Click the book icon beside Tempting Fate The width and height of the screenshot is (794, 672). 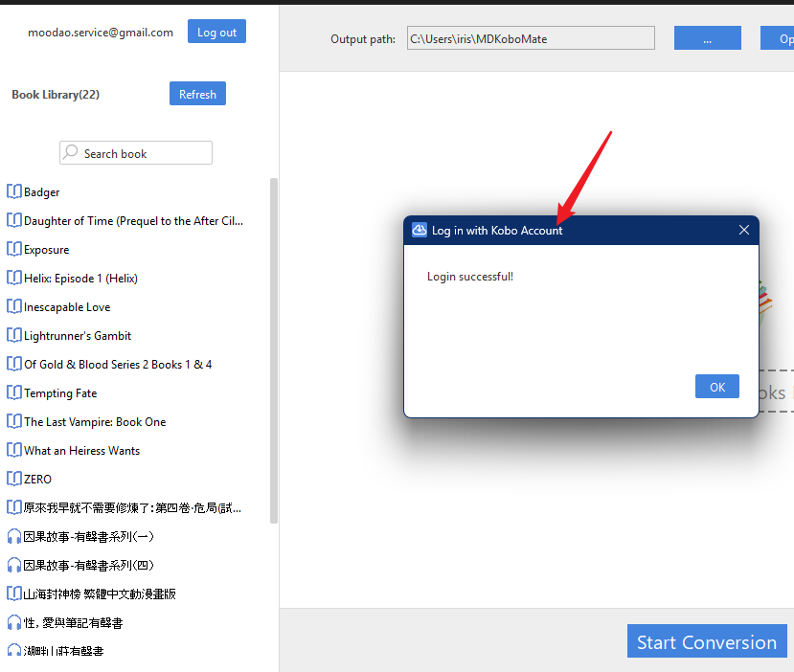coord(14,392)
